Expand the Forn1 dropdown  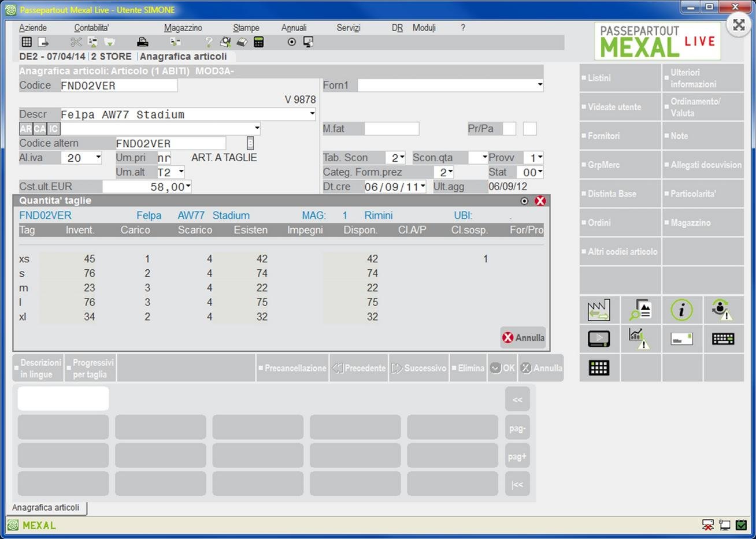click(540, 85)
